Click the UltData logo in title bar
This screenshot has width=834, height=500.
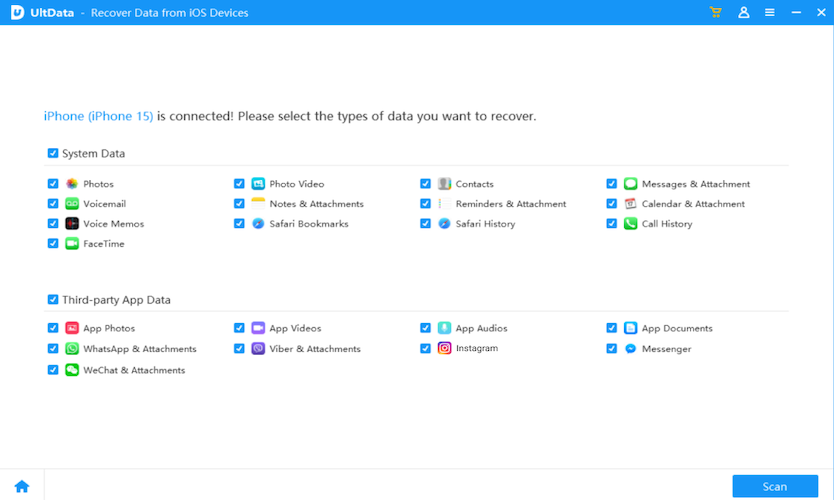[17, 12]
